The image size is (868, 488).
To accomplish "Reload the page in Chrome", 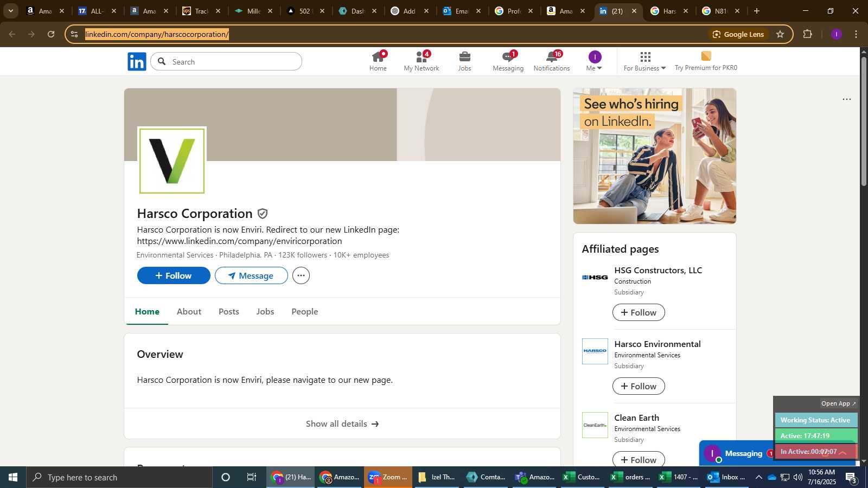I will coord(51,34).
